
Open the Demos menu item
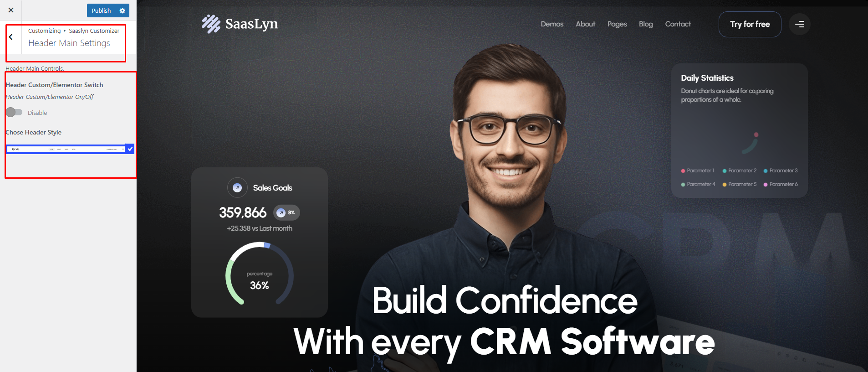point(552,24)
